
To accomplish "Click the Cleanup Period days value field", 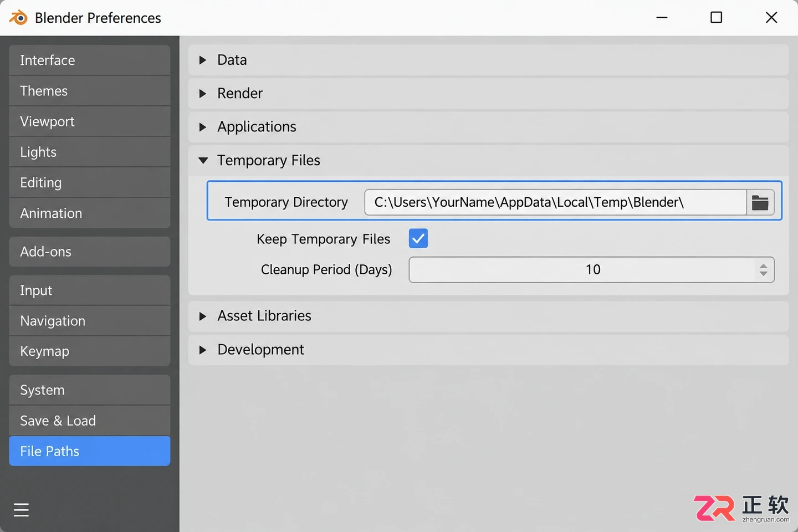I will 591,270.
